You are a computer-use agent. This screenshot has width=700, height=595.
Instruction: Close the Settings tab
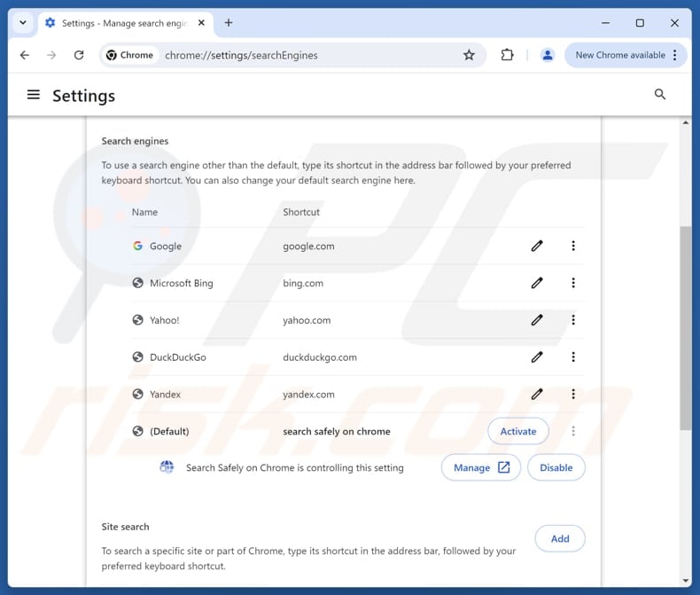coord(201,23)
